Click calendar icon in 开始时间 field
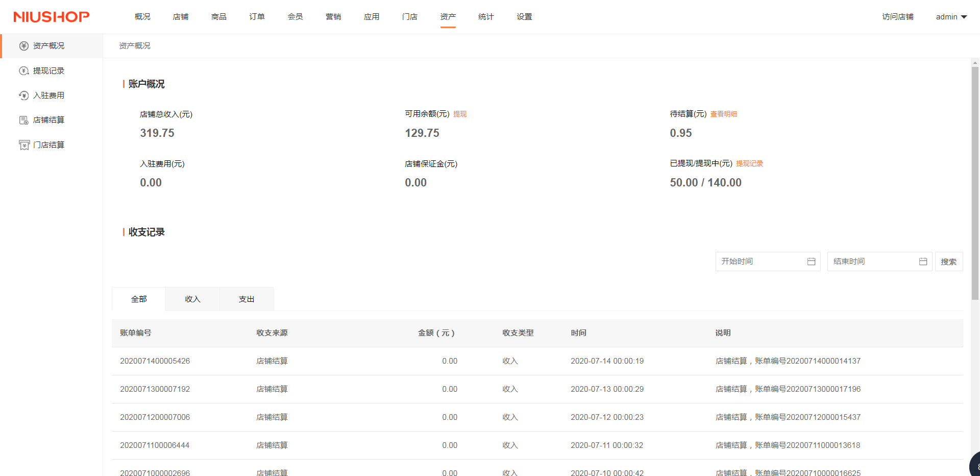Viewport: 980px width, 476px height. 811,261
